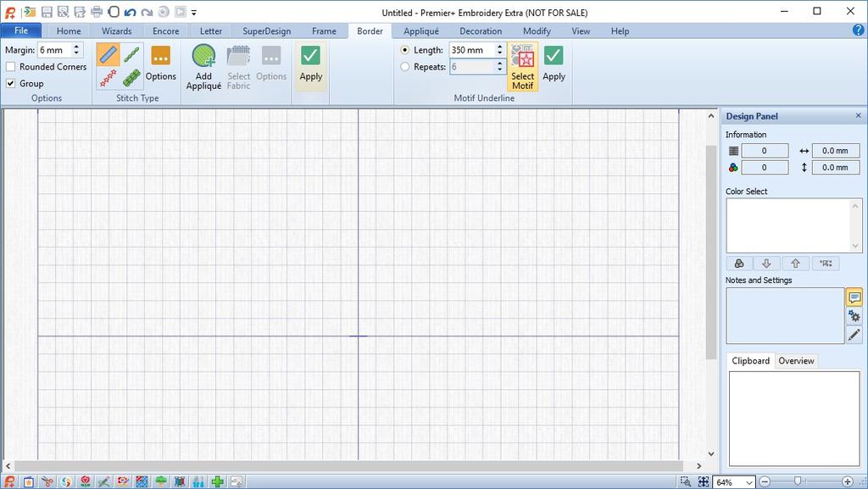Viewport: 868px width, 489px height.
Task: Open the quick access toolbar customize arrow
Action: [x=194, y=12]
